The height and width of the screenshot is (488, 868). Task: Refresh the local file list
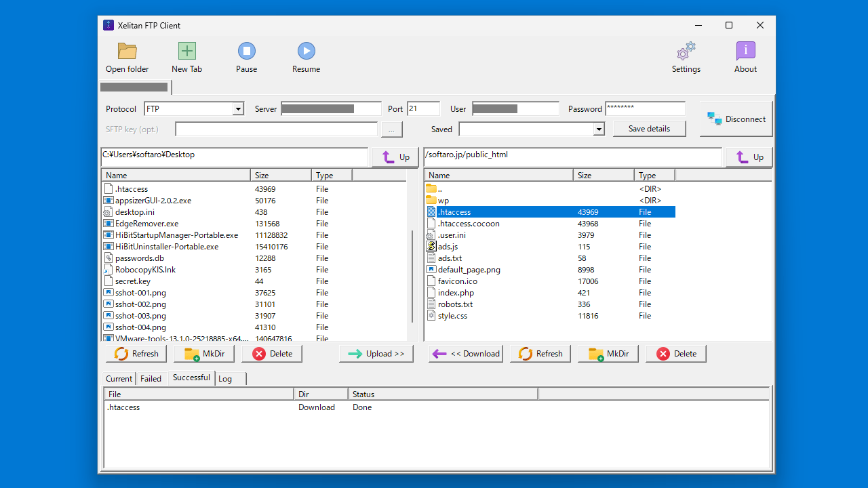click(136, 354)
